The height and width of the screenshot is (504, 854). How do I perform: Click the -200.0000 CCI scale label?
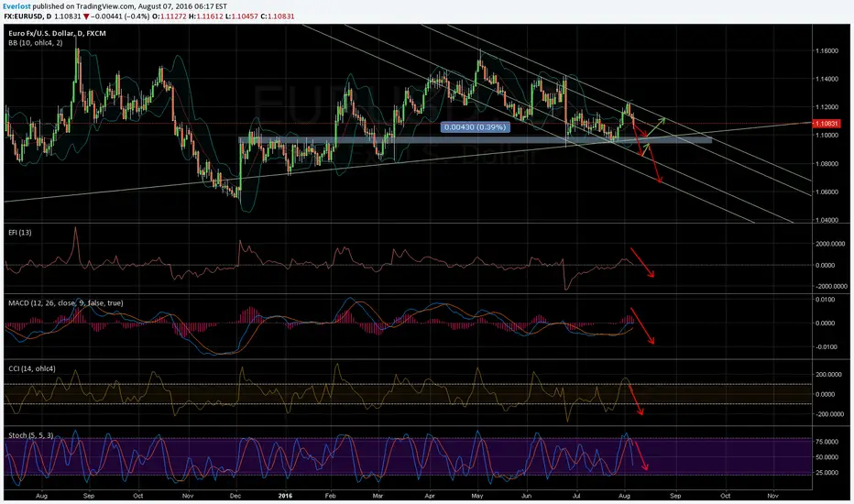[x=828, y=414]
